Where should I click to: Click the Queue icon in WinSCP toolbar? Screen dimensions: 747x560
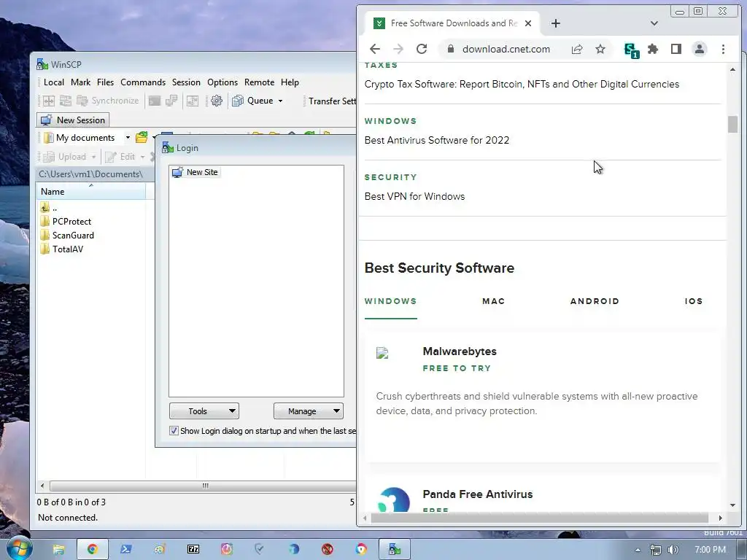tap(237, 101)
